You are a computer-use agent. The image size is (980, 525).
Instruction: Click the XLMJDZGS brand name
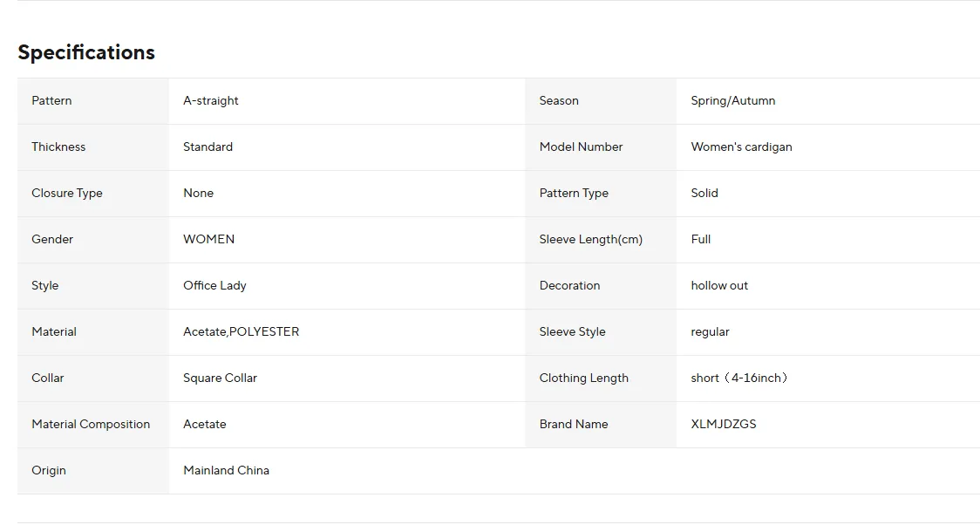(723, 425)
